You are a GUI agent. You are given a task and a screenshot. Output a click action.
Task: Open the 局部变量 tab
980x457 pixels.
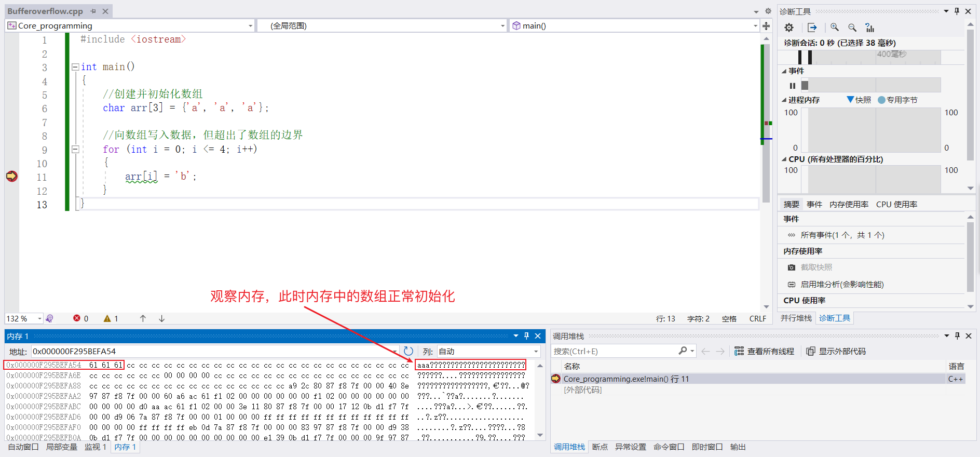pos(61,447)
